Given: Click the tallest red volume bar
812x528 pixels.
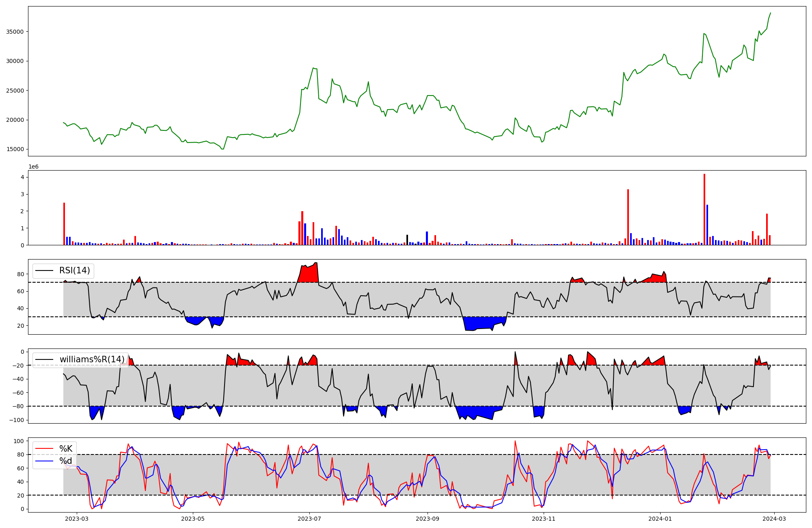Looking at the screenshot, I should click(x=704, y=209).
